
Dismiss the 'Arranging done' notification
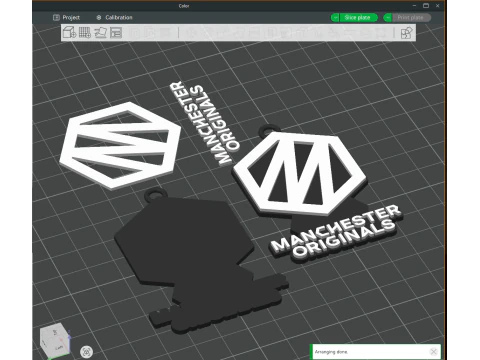coord(433,352)
